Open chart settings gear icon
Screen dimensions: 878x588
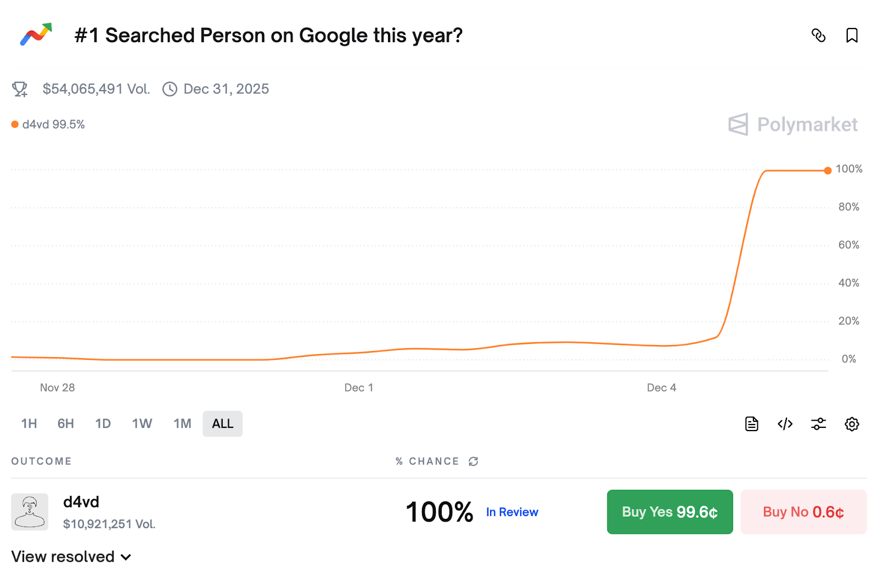point(852,424)
